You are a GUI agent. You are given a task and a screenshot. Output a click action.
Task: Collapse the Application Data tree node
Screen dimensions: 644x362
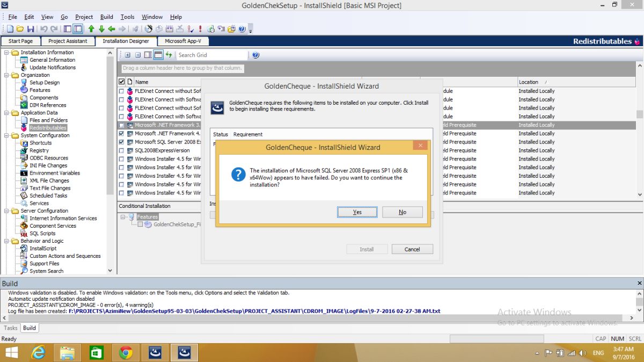(6, 113)
